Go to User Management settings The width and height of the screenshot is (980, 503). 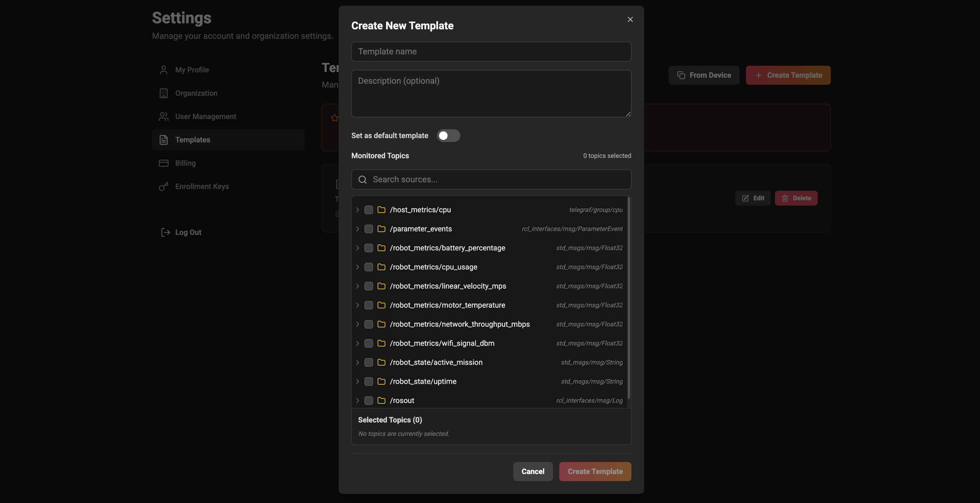(205, 116)
